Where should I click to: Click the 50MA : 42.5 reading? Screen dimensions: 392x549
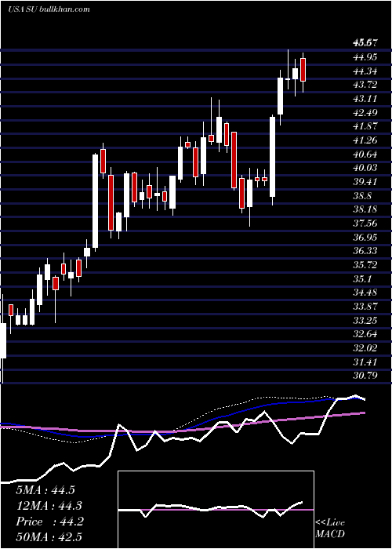point(49,537)
